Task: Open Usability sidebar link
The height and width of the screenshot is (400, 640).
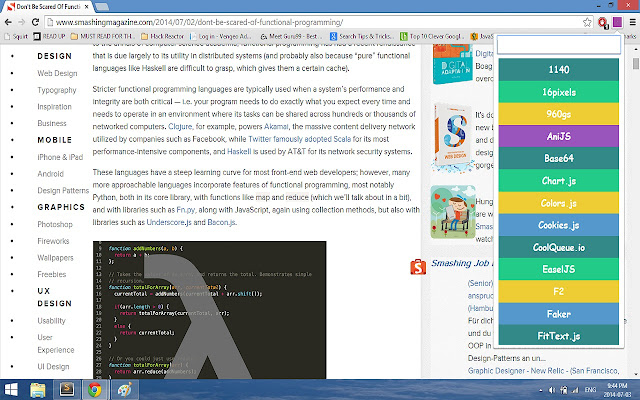Action: (51, 321)
